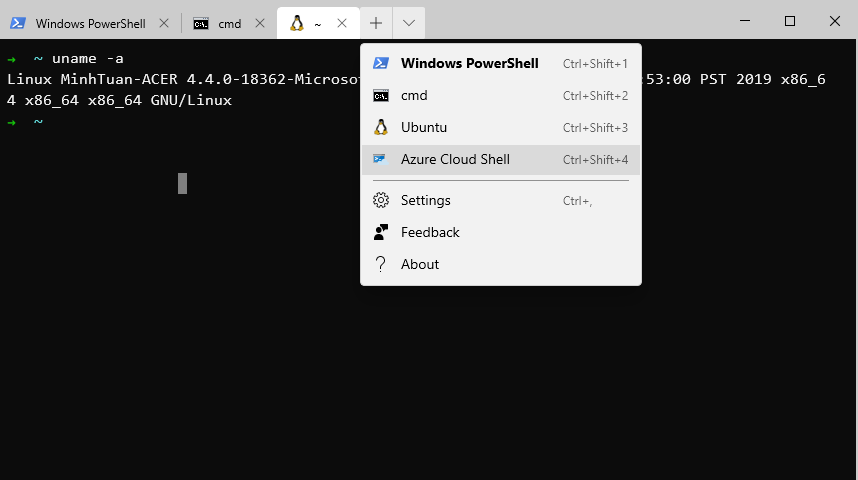Viewport: 858px width, 480px height.
Task: Open a new tab with plus button
Action: 375,22
